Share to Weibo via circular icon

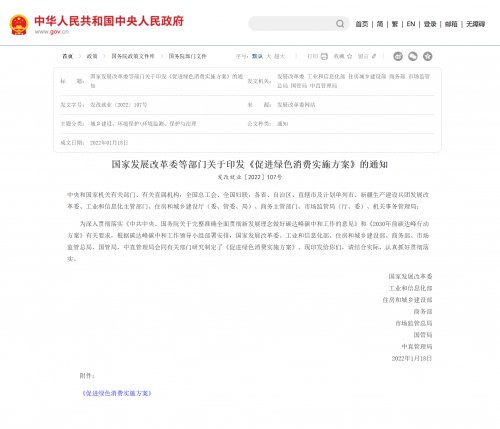398,56
